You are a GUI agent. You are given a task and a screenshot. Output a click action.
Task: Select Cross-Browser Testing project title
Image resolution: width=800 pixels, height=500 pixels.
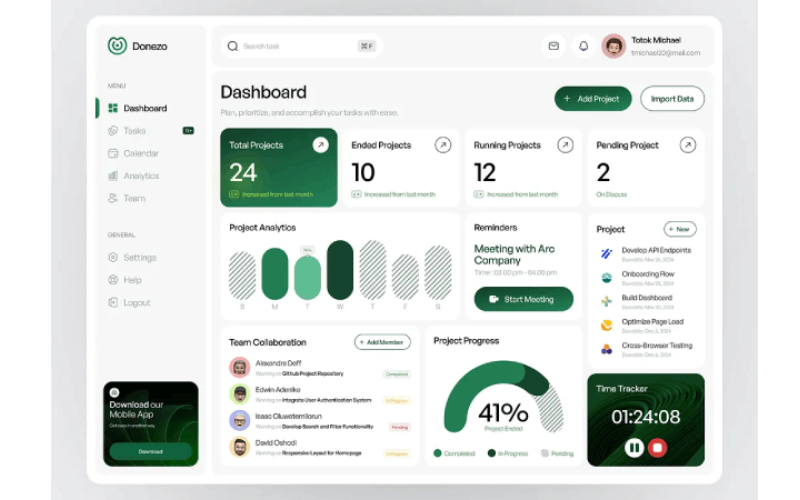pos(657,345)
